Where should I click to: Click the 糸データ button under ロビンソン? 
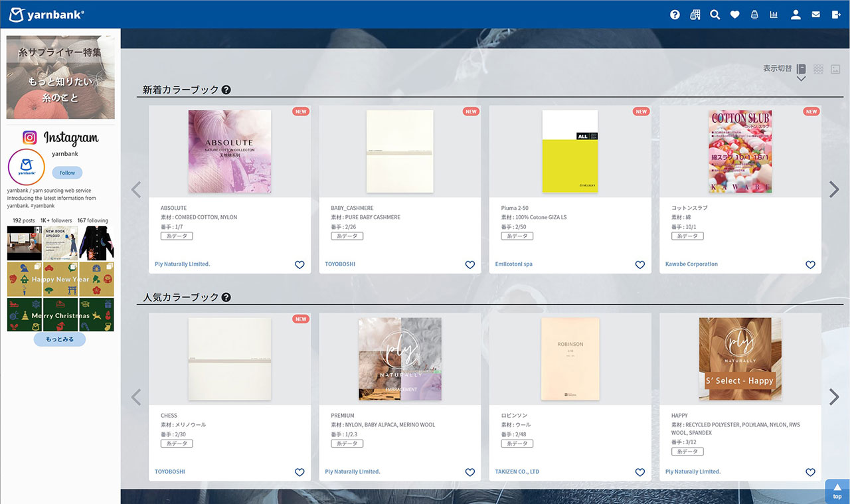point(517,444)
